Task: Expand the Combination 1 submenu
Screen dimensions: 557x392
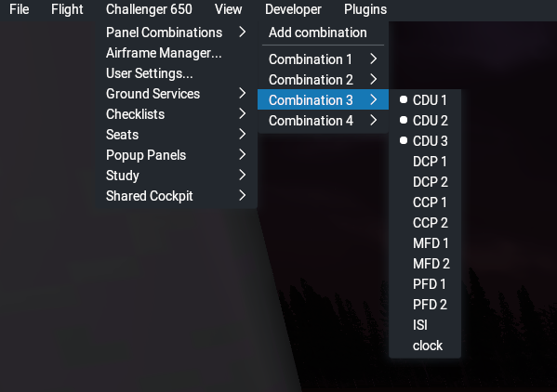Action: (323, 59)
